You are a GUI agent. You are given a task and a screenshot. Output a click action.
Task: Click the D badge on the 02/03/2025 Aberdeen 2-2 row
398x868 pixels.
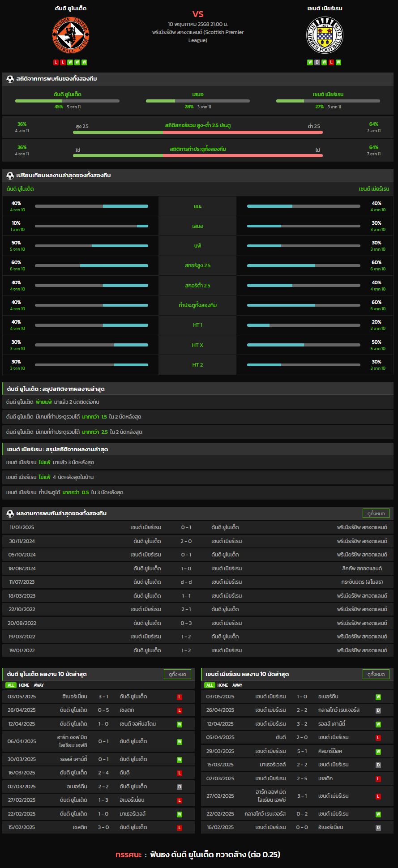[x=180, y=787]
